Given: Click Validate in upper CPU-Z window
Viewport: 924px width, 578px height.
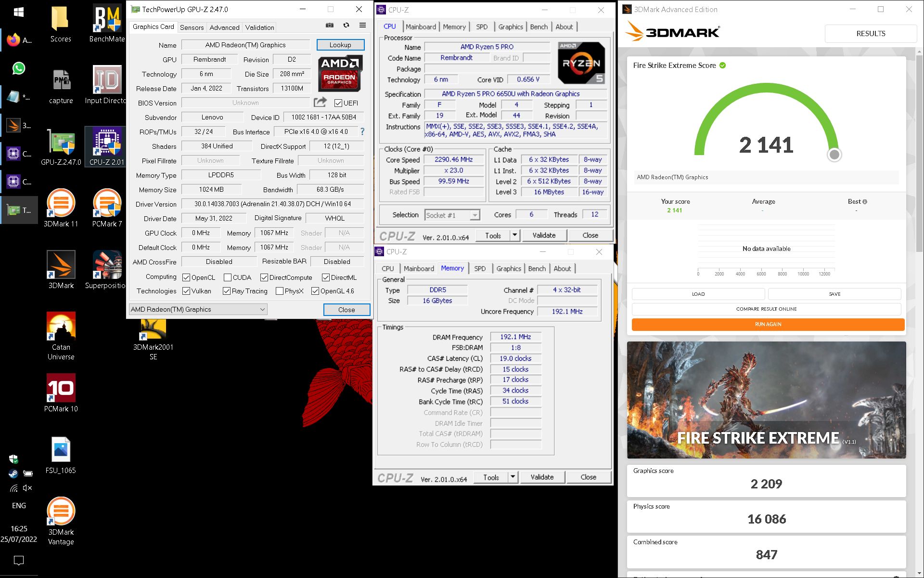Looking at the screenshot, I should (x=544, y=235).
